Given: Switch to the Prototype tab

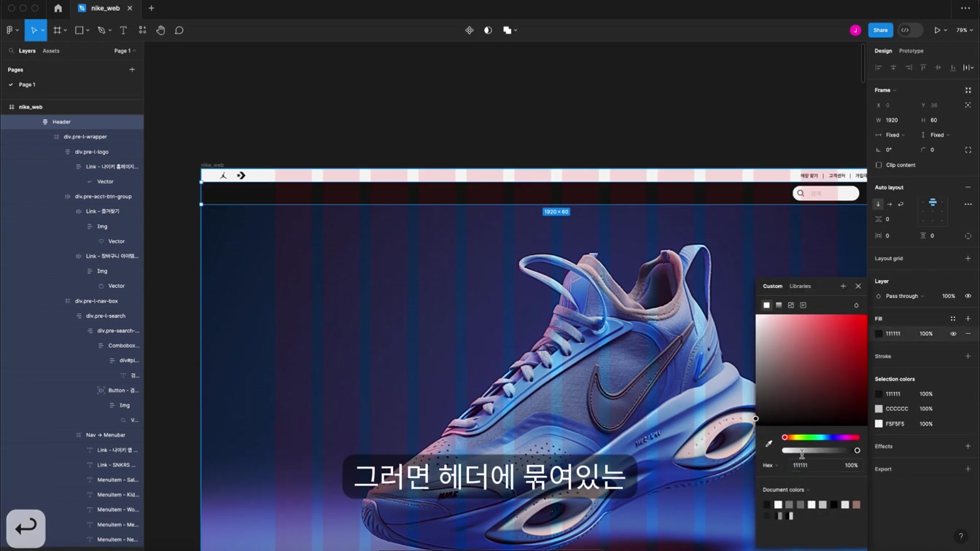Looking at the screenshot, I should click(x=911, y=51).
